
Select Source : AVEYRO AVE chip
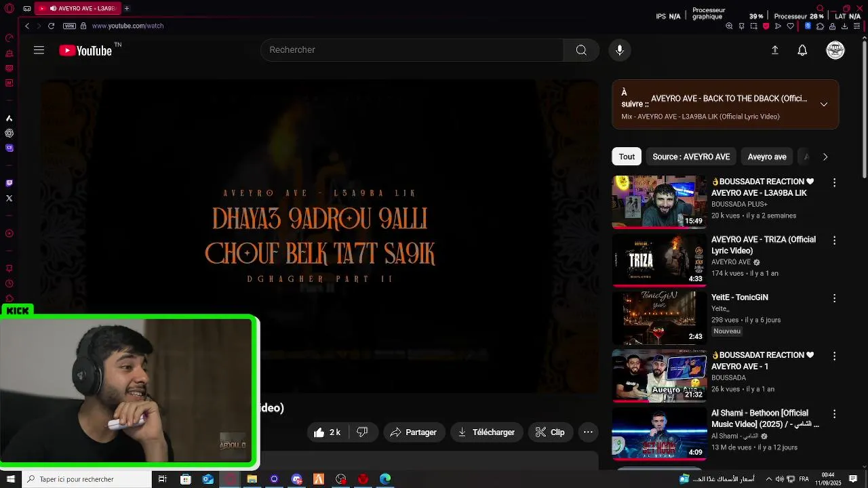[x=691, y=157]
